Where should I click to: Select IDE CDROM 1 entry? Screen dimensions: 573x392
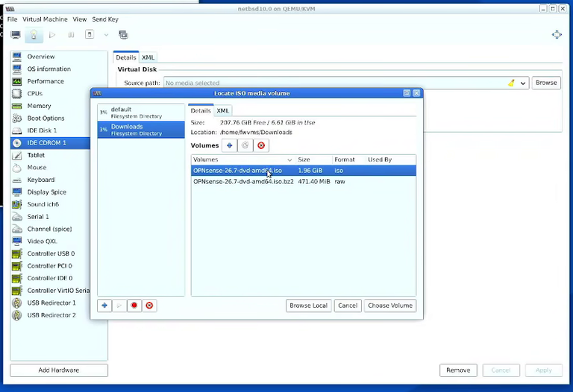(x=51, y=142)
